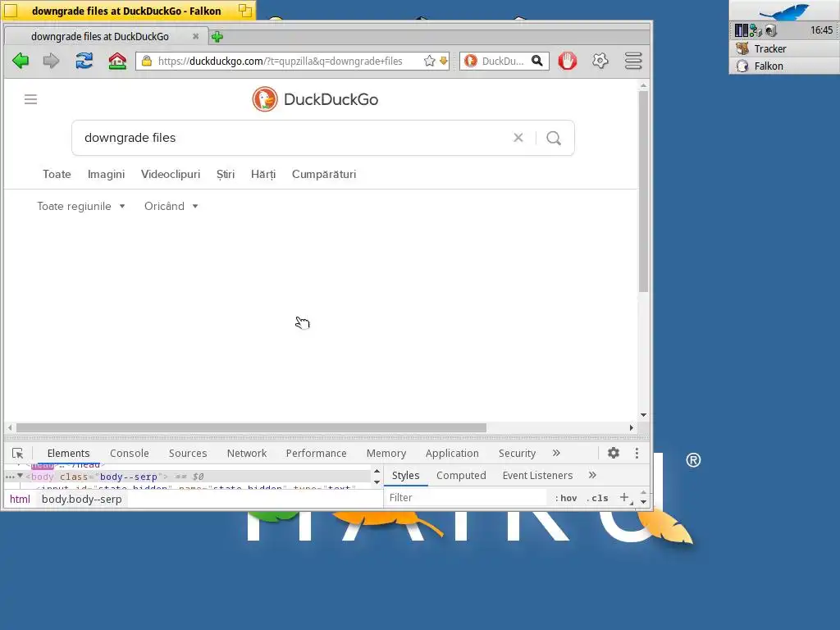Screen dimensions: 840x630
Task: Select the Event Listeners sidebar tab
Action: click(x=537, y=476)
